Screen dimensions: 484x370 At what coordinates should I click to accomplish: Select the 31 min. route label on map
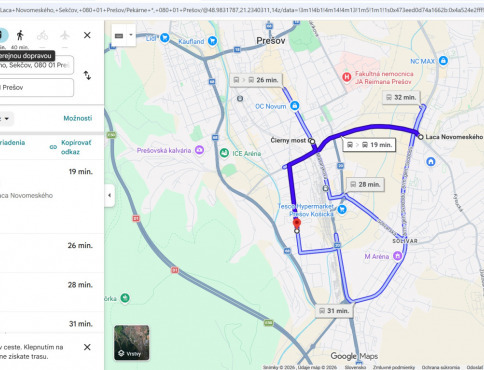tap(334, 311)
